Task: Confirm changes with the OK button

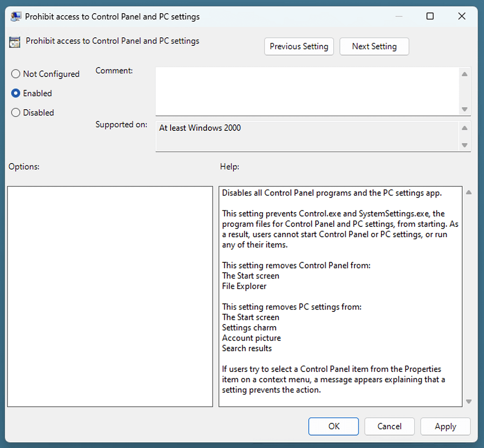Action: pyautogui.click(x=333, y=426)
